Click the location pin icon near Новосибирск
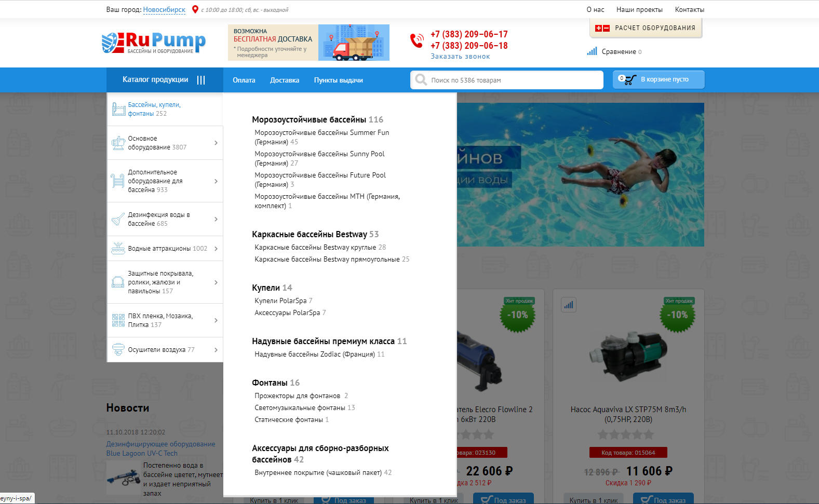819x504 pixels. [x=195, y=9]
